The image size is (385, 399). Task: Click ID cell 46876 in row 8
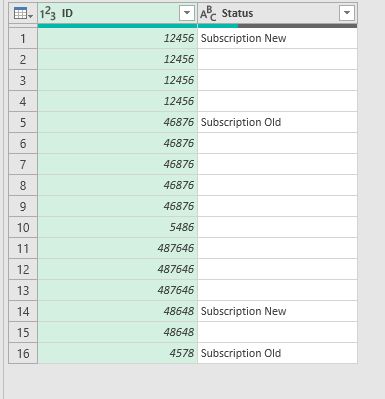click(118, 185)
